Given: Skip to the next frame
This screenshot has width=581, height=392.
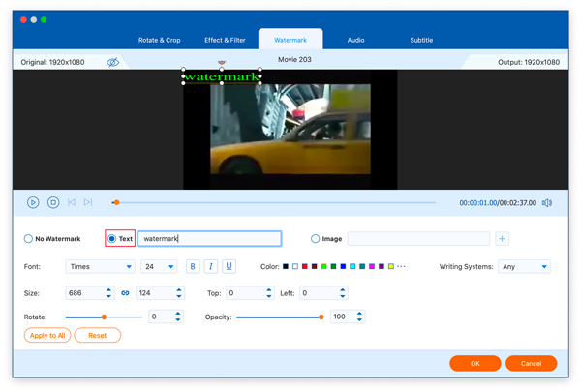Looking at the screenshot, I should point(88,202).
